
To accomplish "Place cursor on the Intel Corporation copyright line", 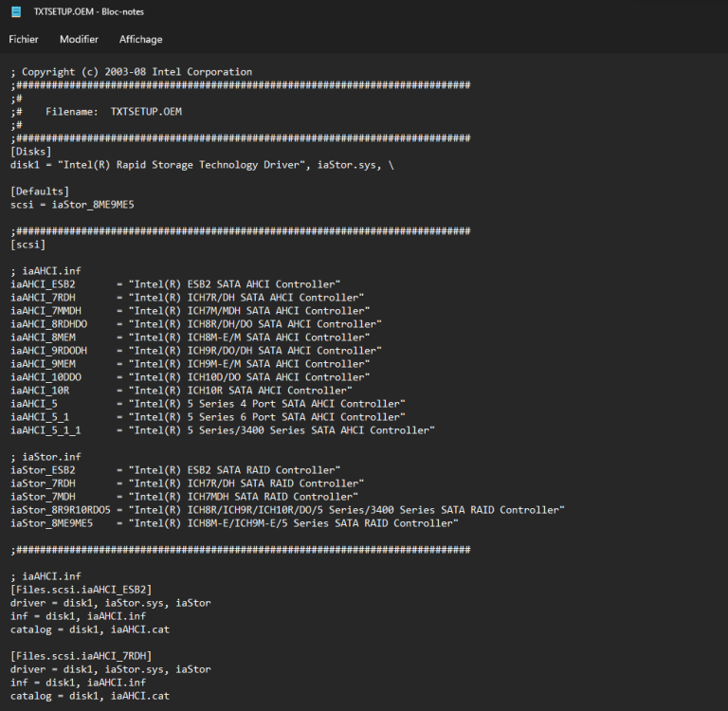I will pyautogui.click(x=131, y=72).
